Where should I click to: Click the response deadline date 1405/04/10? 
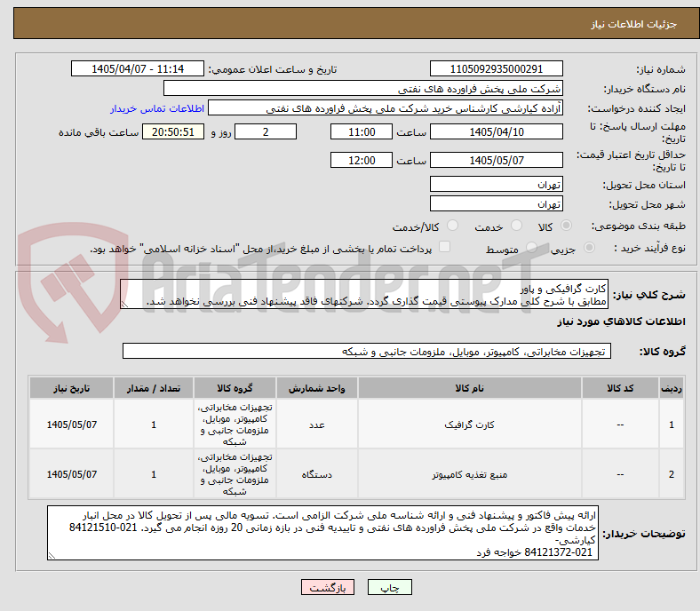[x=496, y=131]
